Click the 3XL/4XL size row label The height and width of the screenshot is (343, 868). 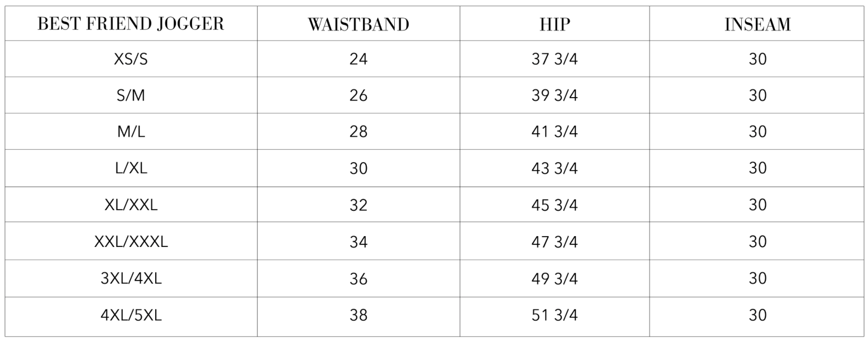(x=131, y=278)
